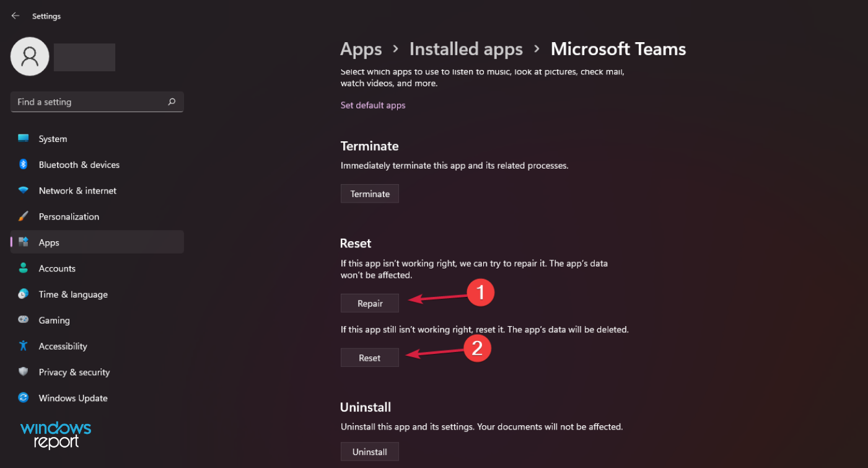868x468 pixels.
Task: Repair the Microsoft Teams app
Action: click(370, 304)
